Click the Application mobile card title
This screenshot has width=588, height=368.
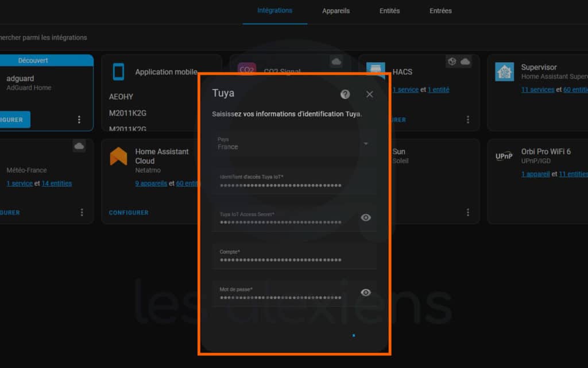(x=166, y=72)
